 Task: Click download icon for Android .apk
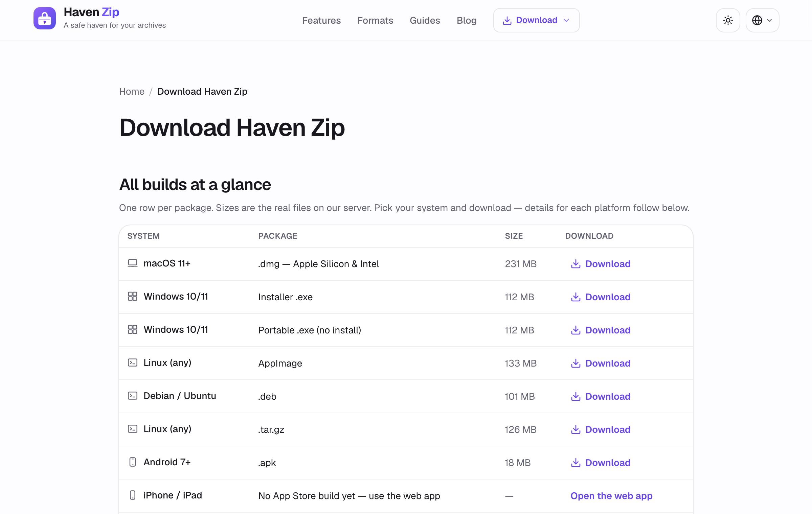point(576,463)
